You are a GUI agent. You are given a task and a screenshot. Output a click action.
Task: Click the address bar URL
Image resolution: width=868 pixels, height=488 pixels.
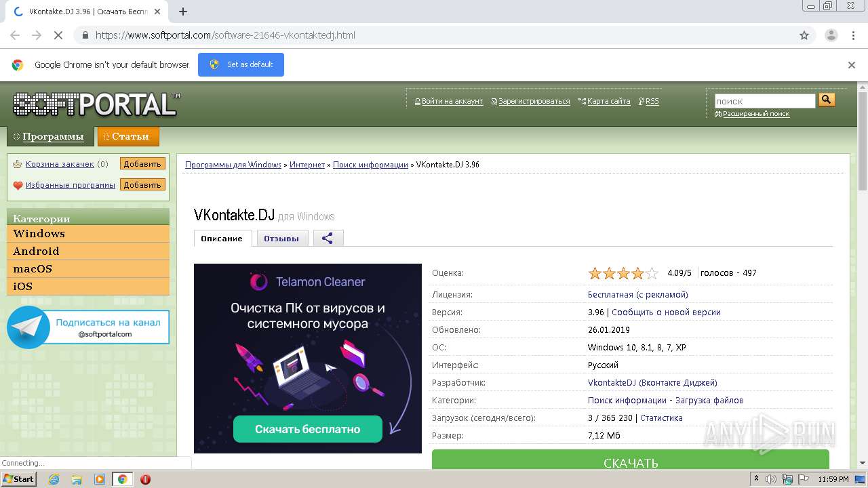[225, 35]
